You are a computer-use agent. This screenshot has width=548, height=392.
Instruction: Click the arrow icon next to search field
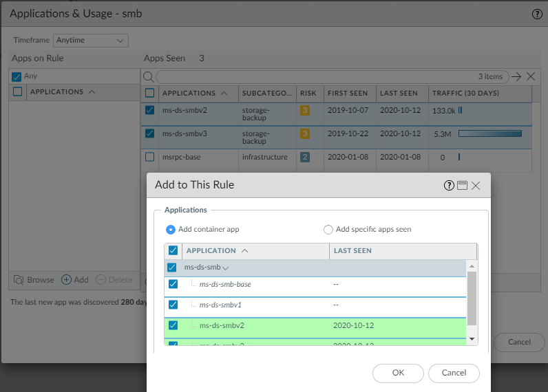click(x=516, y=76)
